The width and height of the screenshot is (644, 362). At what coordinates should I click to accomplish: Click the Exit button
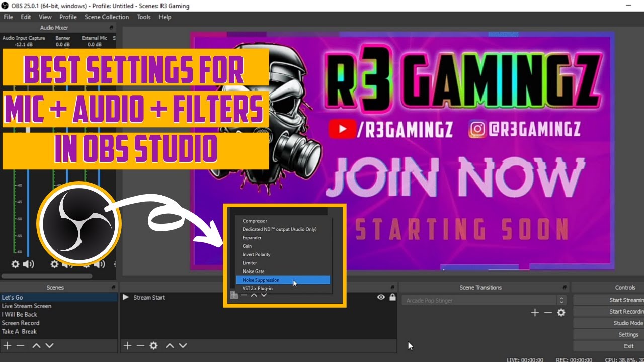tap(609, 346)
